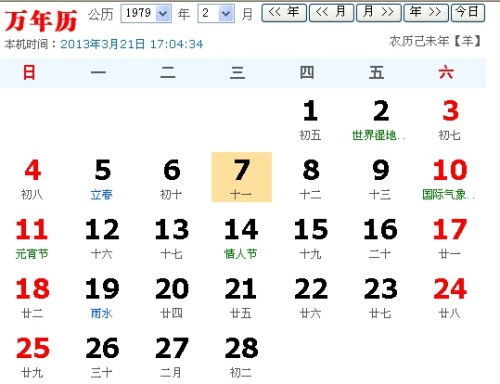Select February 18 (廿二)
500x384 pixels.
click(x=32, y=297)
